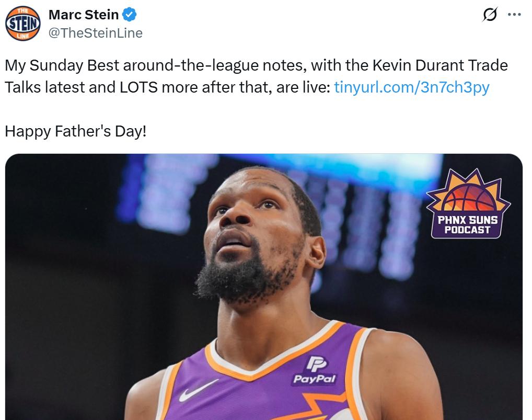This screenshot has width=532, height=420.
Task: Click the "PHNX SUNS PODCAST" label text
Action: click(468, 225)
